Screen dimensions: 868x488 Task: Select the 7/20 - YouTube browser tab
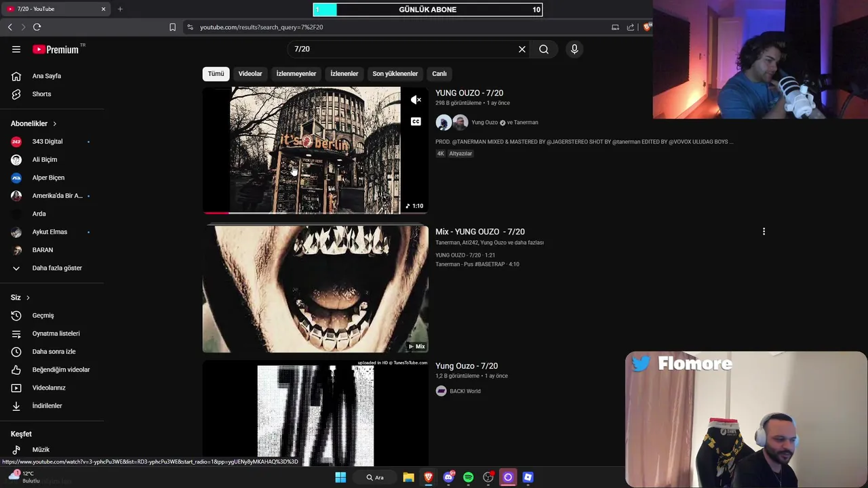click(x=56, y=9)
